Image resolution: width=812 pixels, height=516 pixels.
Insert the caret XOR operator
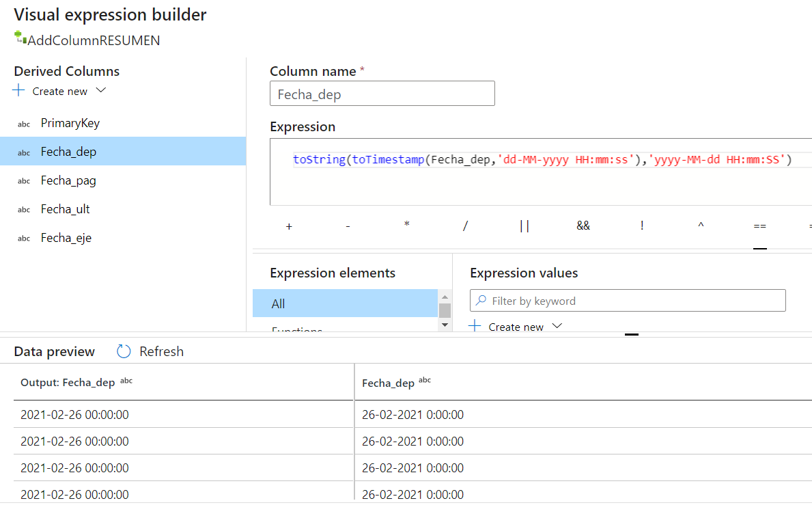701,226
